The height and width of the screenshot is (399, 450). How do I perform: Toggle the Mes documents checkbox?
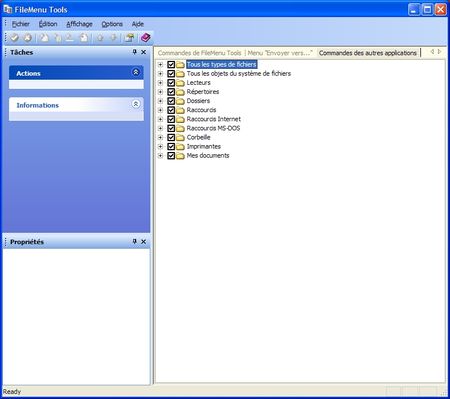point(171,155)
